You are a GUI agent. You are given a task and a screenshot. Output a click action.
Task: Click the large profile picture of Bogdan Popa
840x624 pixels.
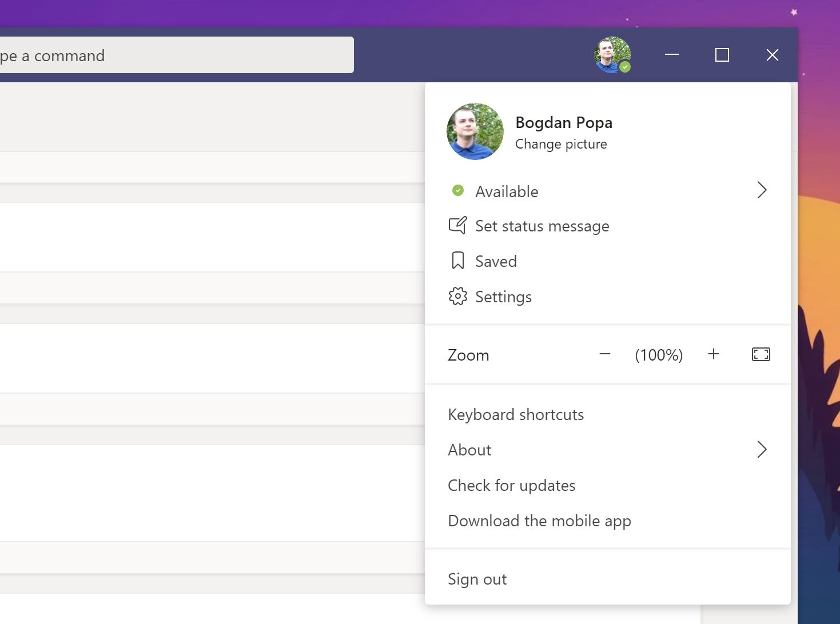click(475, 131)
